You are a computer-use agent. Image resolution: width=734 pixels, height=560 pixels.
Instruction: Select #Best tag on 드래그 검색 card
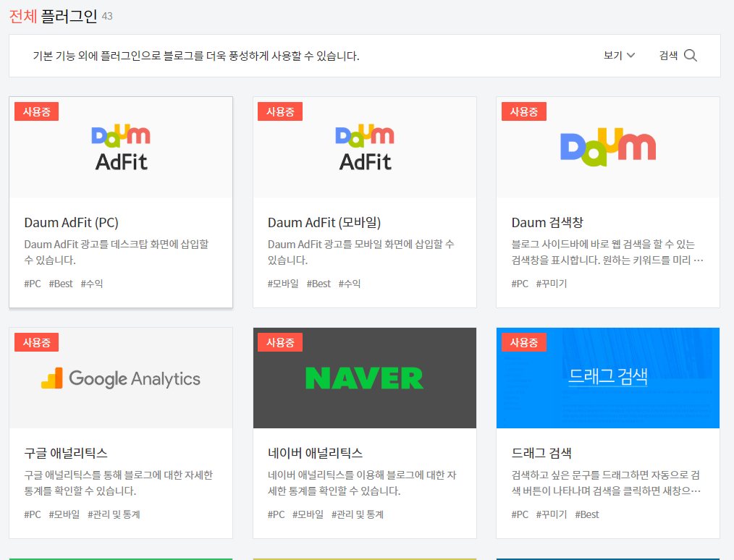click(587, 514)
